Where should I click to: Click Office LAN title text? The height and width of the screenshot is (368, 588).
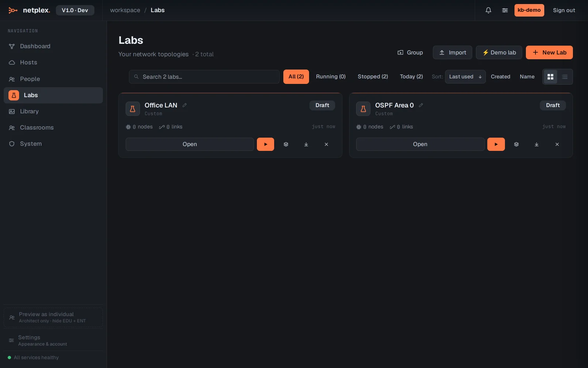[161, 105]
